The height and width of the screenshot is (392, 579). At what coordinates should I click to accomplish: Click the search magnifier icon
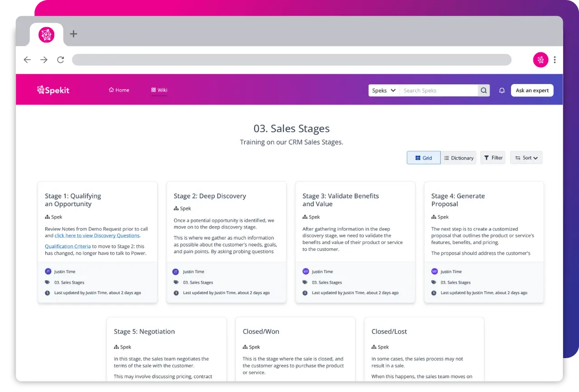(x=483, y=90)
